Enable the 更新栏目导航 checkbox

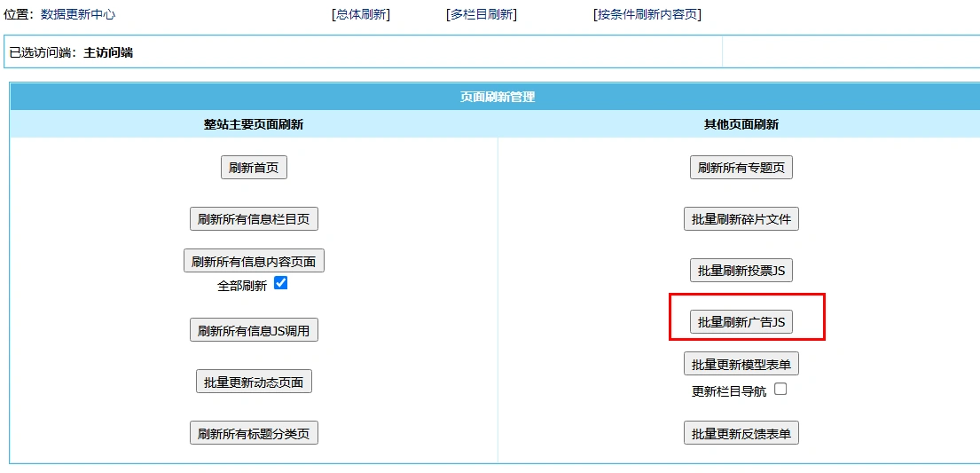click(x=780, y=389)
